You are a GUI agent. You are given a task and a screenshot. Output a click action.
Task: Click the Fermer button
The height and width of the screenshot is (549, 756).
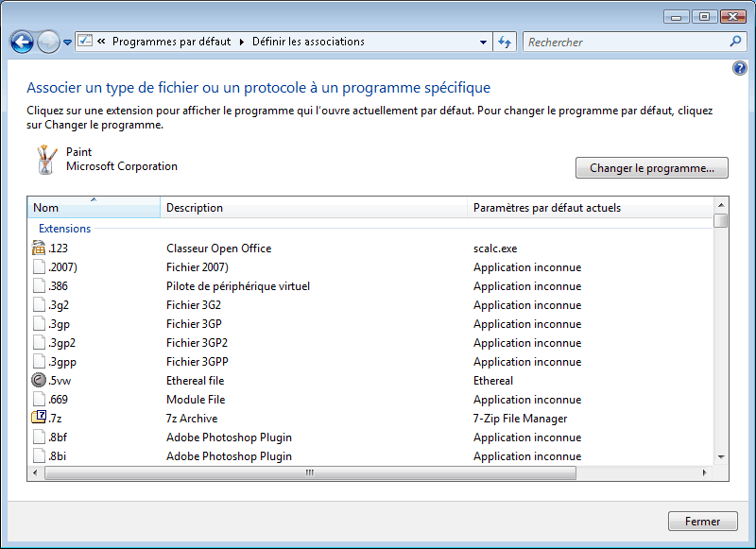(702, 521)
